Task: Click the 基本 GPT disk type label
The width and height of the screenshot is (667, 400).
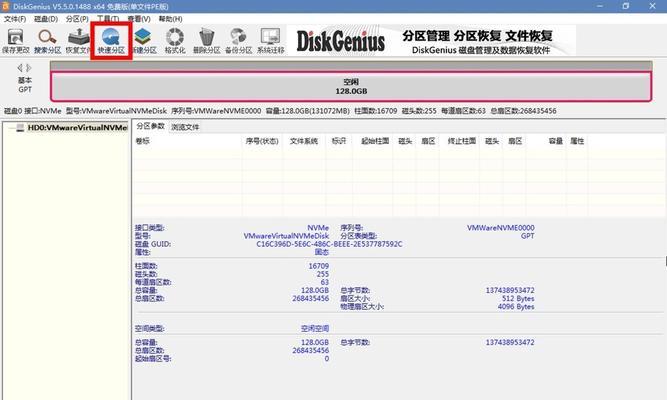Action: 25,85
